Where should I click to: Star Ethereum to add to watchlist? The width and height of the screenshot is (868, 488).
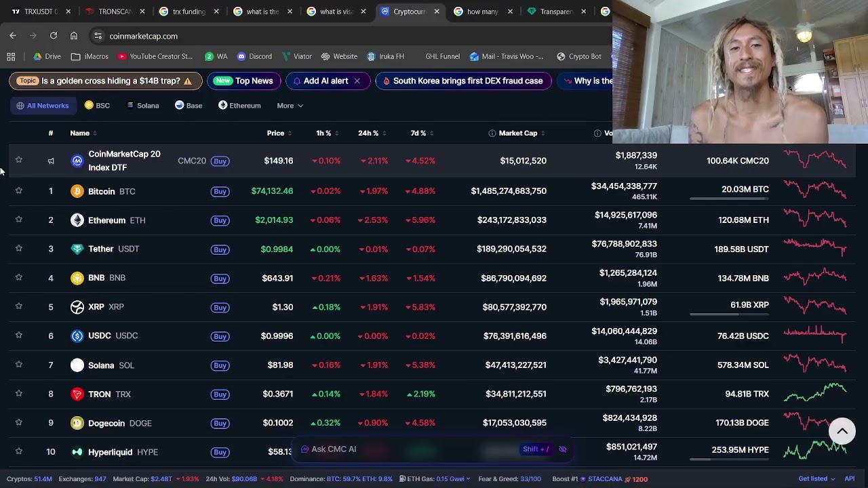point(19,220)
